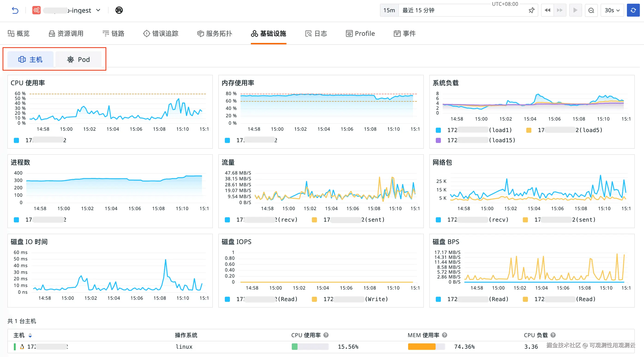The image size is (644, 357).
Task: Switch to the 错误追踪 tab
Action: pos(161,33)
